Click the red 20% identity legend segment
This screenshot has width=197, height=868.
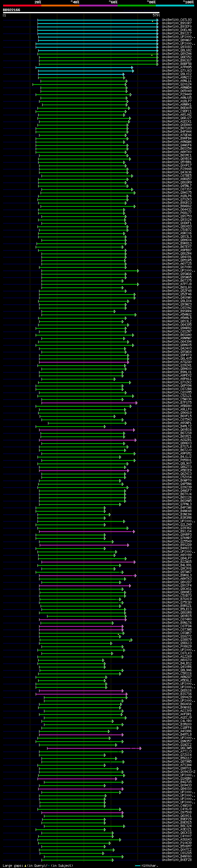[x=22, y=6]
